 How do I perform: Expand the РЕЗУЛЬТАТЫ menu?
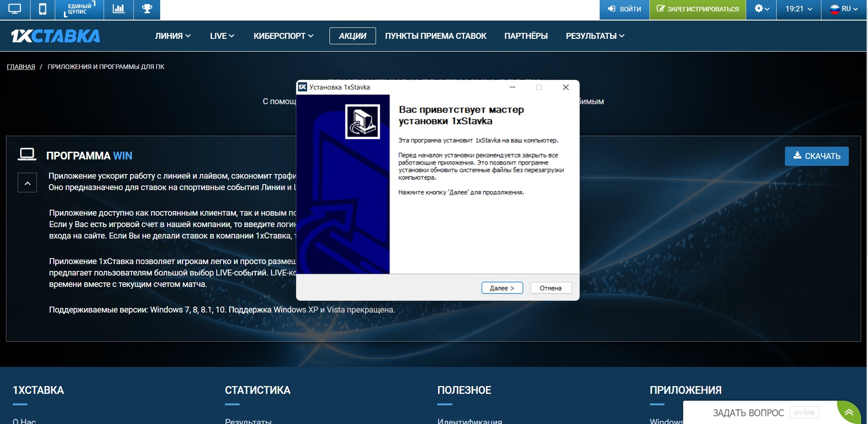pos(595,36)
